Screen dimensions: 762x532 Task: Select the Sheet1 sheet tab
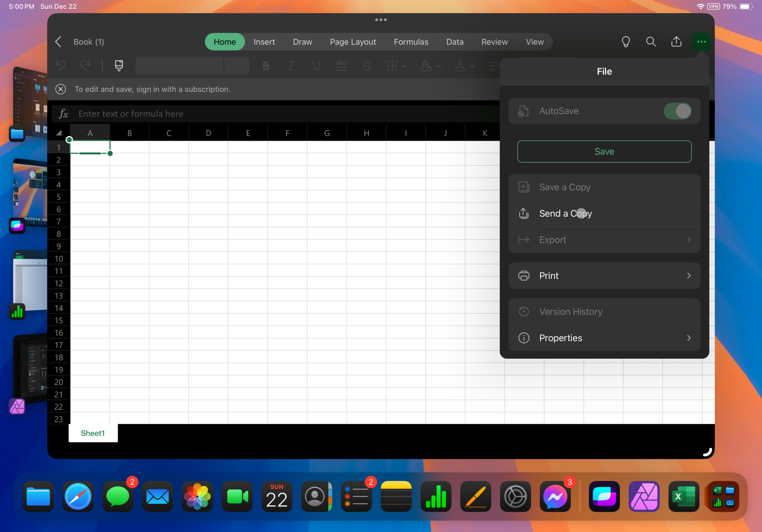click(93, 433)
